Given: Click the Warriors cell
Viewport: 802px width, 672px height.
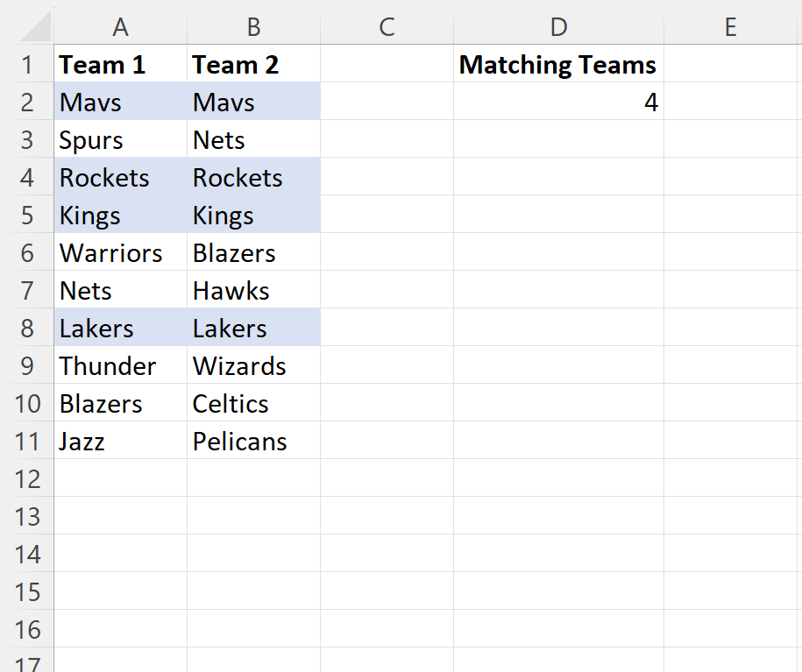Looking at the screenshot, I should (121, 252).
